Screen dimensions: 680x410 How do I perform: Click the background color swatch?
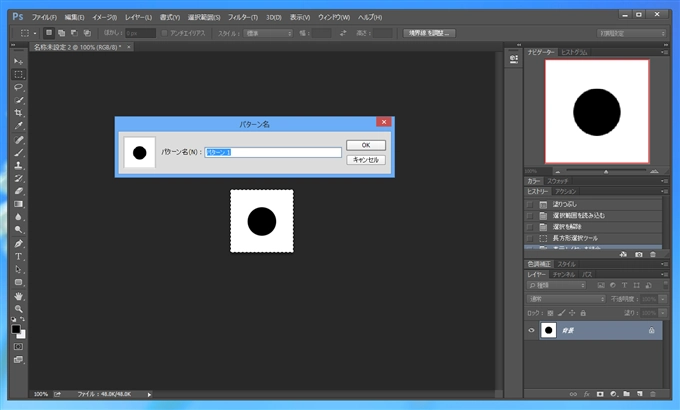tap(22, 335)
